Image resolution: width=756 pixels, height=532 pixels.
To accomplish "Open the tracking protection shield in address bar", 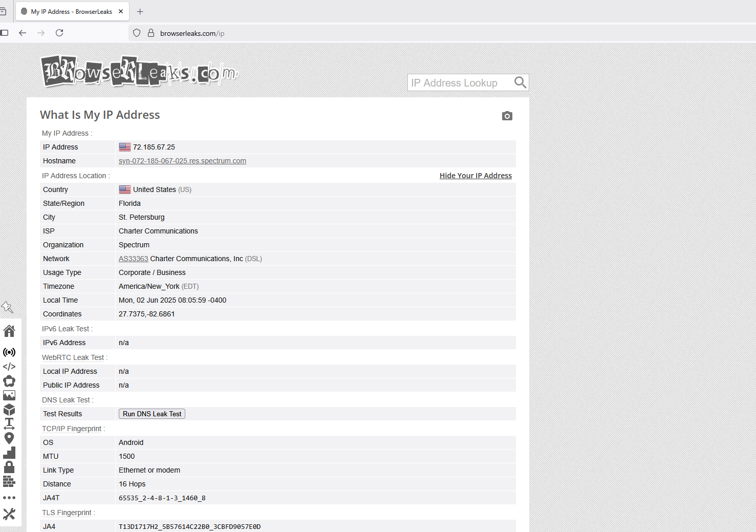I will click(x=137, y=33).
